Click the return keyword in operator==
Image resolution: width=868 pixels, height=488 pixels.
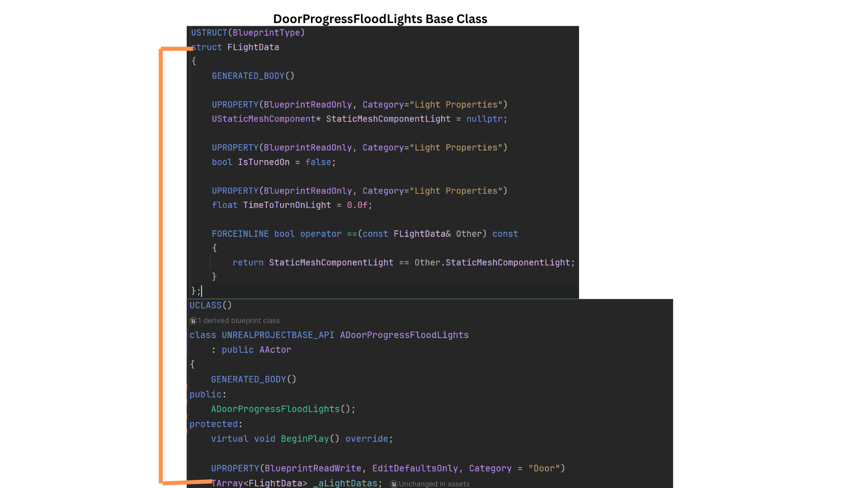[x=248, y=263]
